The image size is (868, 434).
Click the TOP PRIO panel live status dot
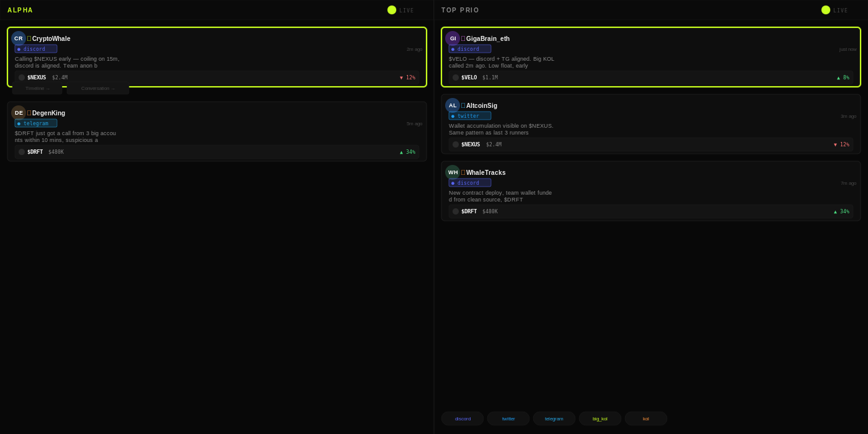826,10
